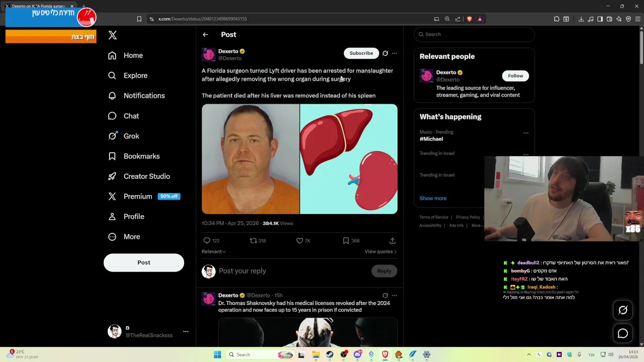This screenshot has width=644, height=362.
Task: Open Home in the sidebar
Action: coord(125,55)
